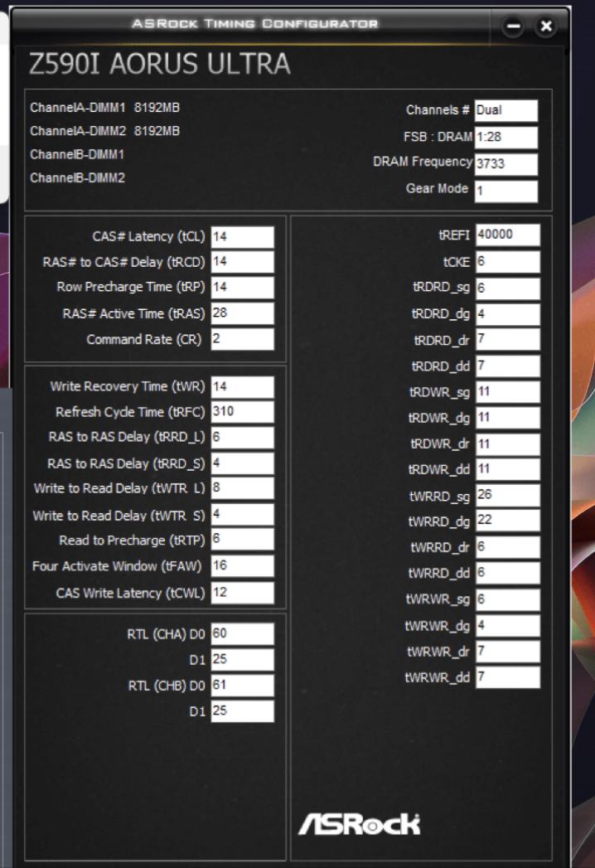This screenshot has height=868, width=595.
Task: Select the CAS# Latency (tCL) field
Action: (x=243, y=237)
